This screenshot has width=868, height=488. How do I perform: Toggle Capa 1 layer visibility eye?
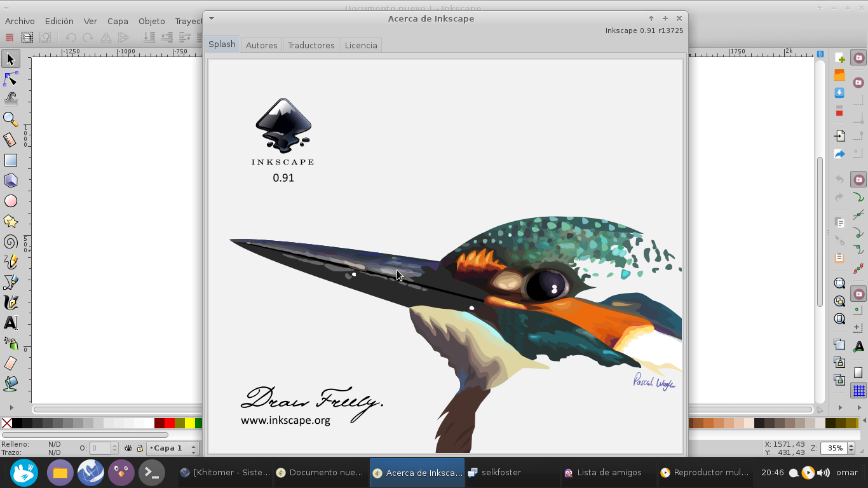pos(128,449)
